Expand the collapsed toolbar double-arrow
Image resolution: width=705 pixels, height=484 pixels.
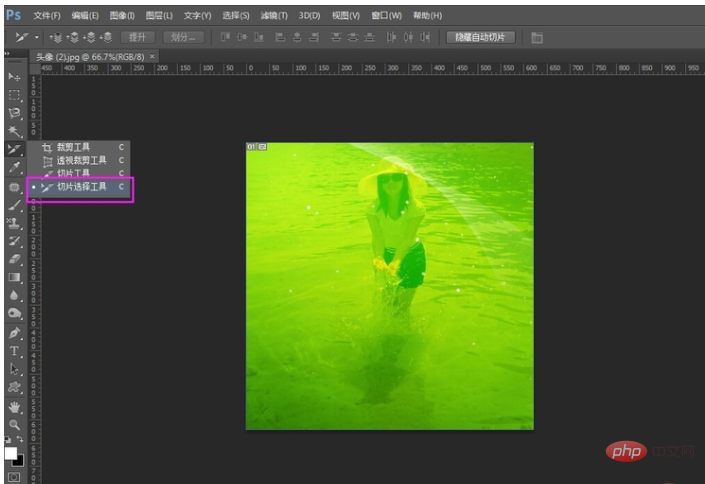pyautogui.click(x=7, y=54)
